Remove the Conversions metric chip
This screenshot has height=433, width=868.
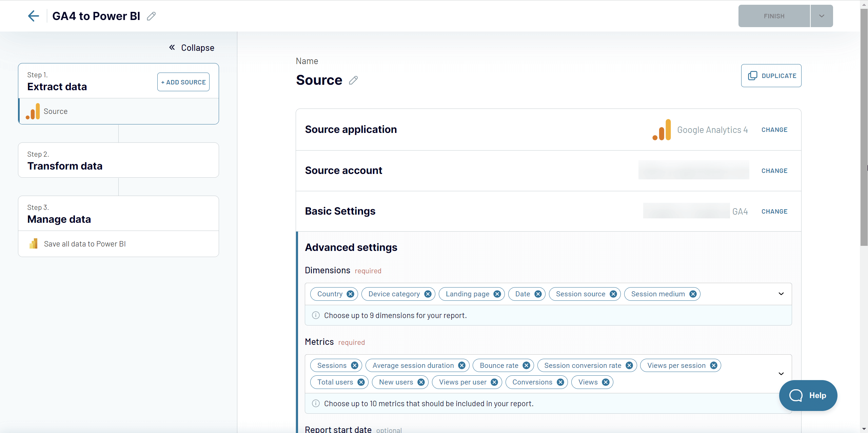point(561,382)
